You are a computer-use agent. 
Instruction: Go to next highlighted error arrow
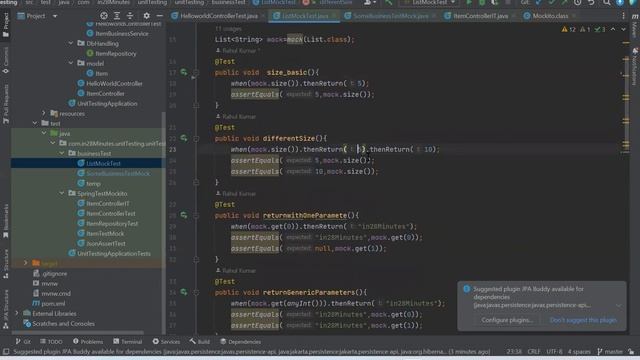(x=623, y=29)
